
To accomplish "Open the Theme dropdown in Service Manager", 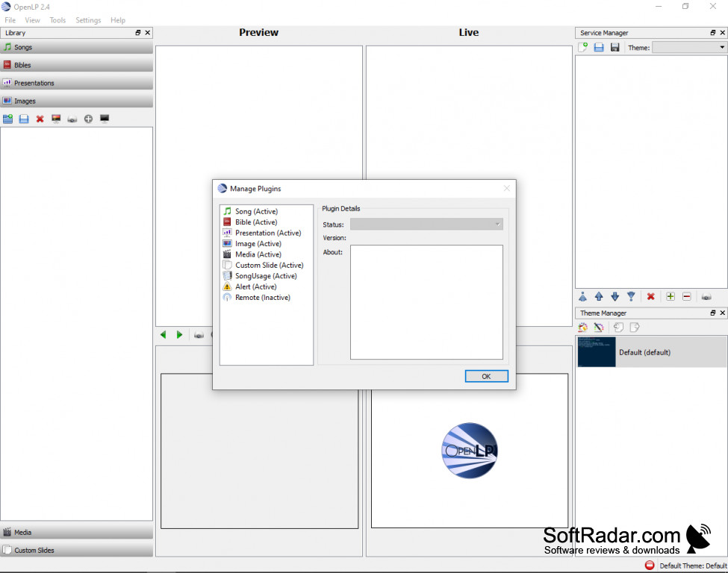I will point(689,47).
